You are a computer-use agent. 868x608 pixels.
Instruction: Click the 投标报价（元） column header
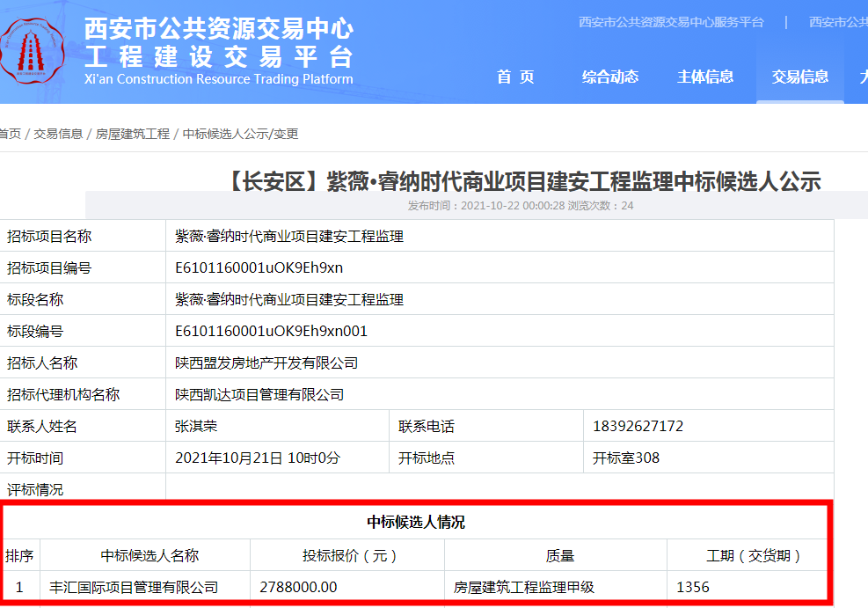[349, 555]
